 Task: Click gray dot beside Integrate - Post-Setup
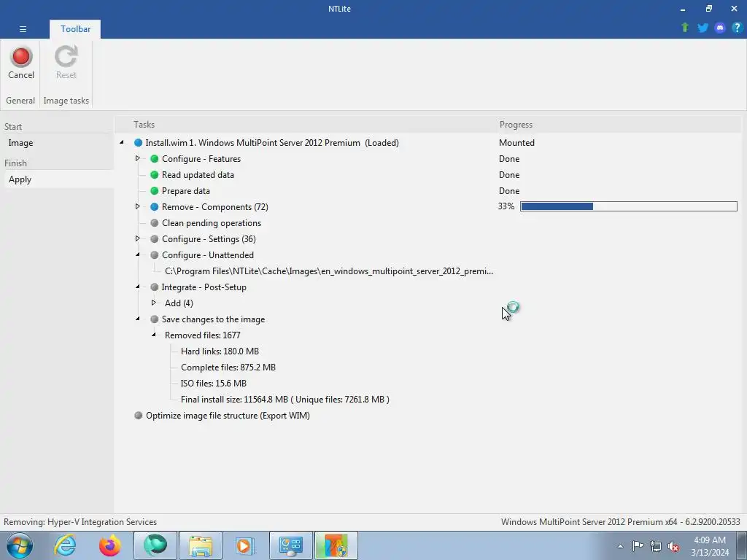tap(155, 287)
